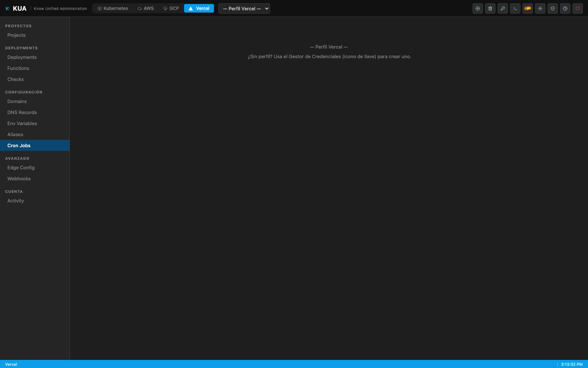Click the Spanish flag language icon

(x=528, y=8)
